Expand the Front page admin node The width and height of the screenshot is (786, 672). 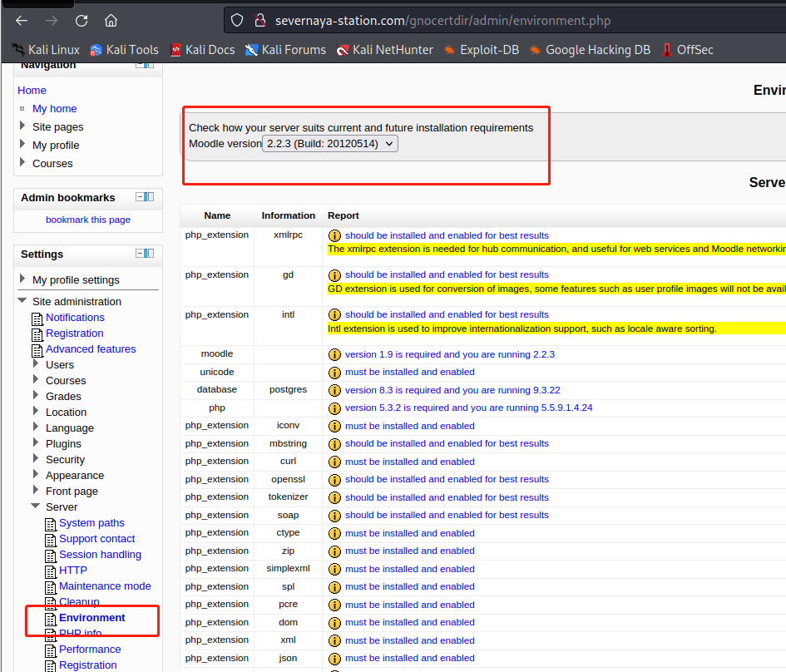click(36, 490)
